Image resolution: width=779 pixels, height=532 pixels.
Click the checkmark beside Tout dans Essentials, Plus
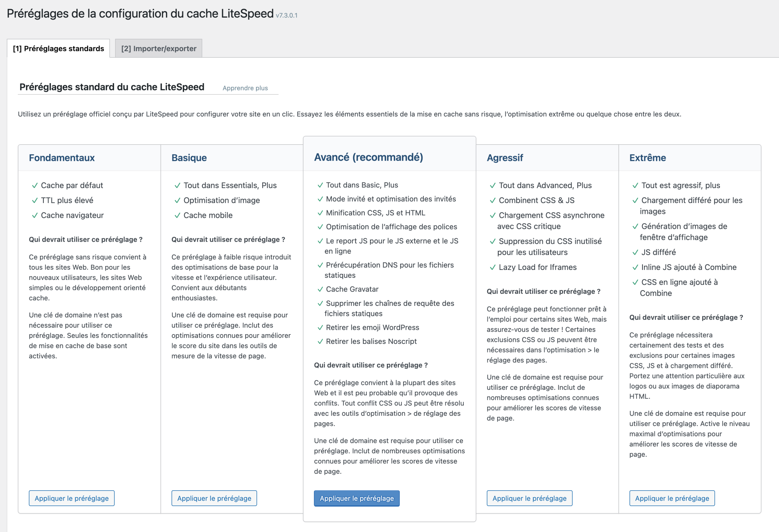177,185
